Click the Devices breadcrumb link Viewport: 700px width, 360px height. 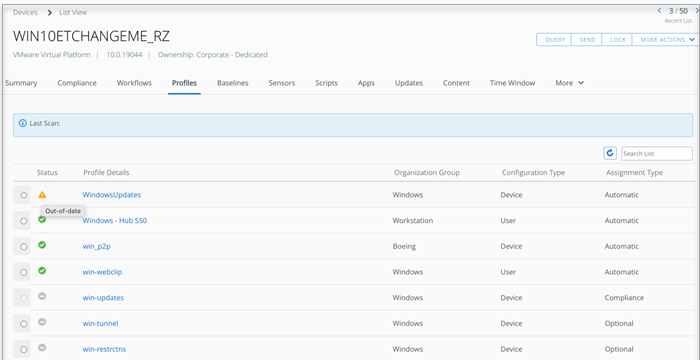click(x=25, y=13)
